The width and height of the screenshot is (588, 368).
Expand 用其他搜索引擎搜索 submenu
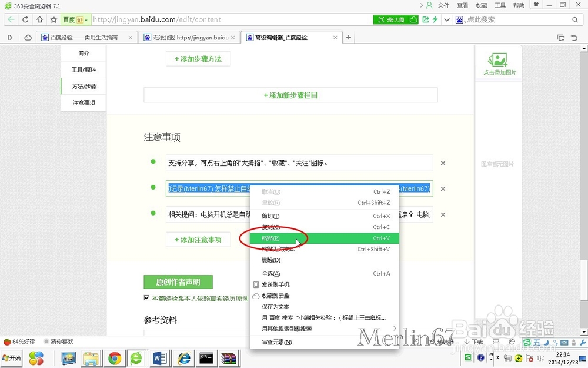[x=325, y=329]
